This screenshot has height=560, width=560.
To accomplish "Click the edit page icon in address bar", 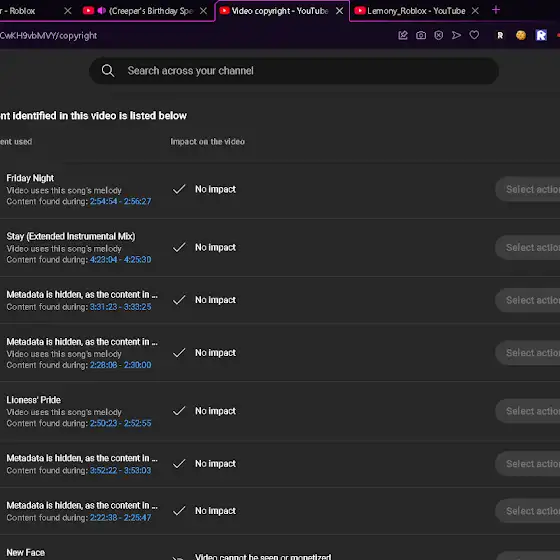I will pos(403,35).
